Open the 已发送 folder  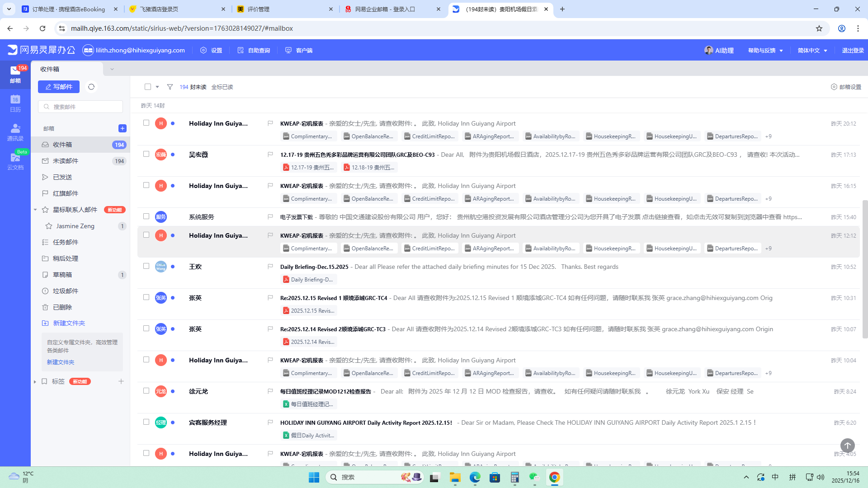pos(62,177)
